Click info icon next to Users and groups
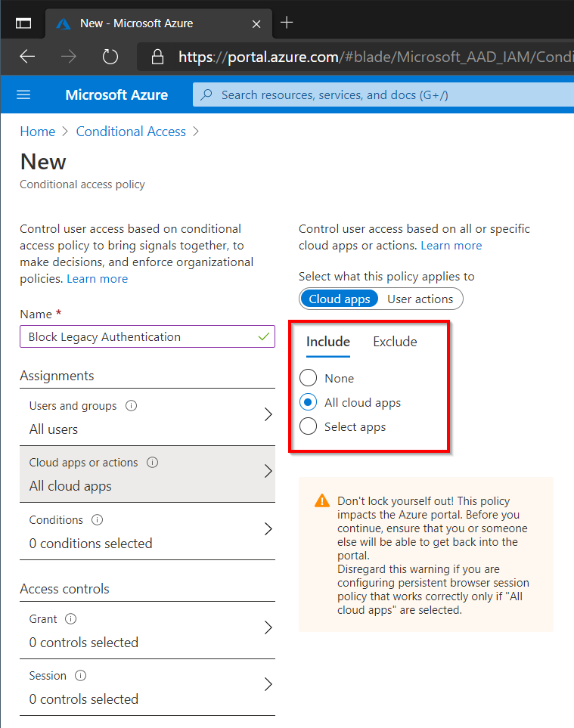The height and width of the screenshot is (728, 574). click(132, 406)
